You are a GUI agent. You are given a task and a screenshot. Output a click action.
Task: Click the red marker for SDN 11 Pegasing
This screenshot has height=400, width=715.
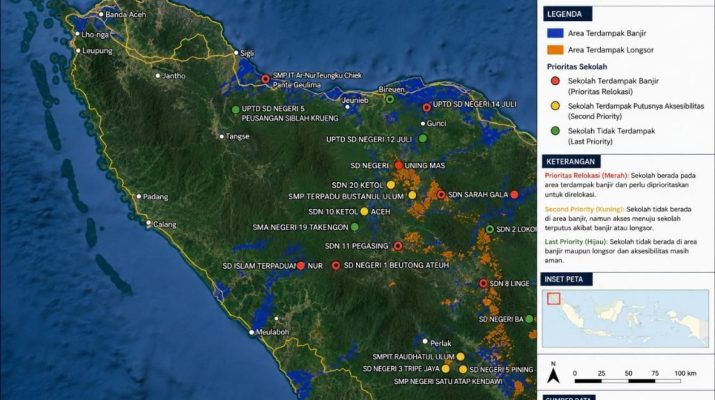(x=398, y=246)
